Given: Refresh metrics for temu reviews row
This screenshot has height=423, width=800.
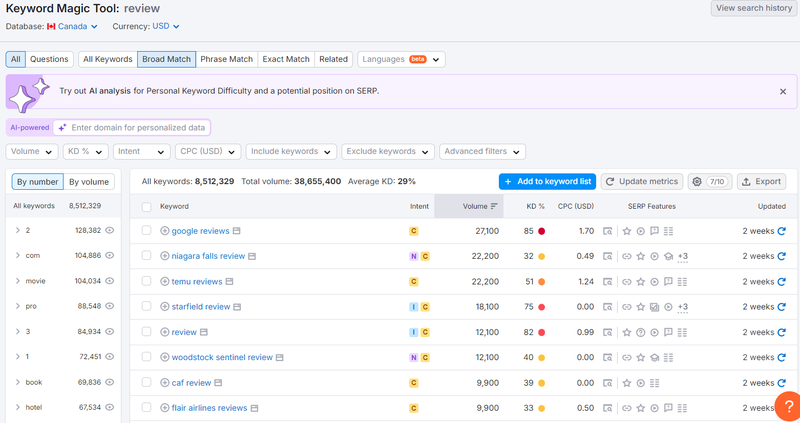Looking at the screenshot, I should 781,282.
